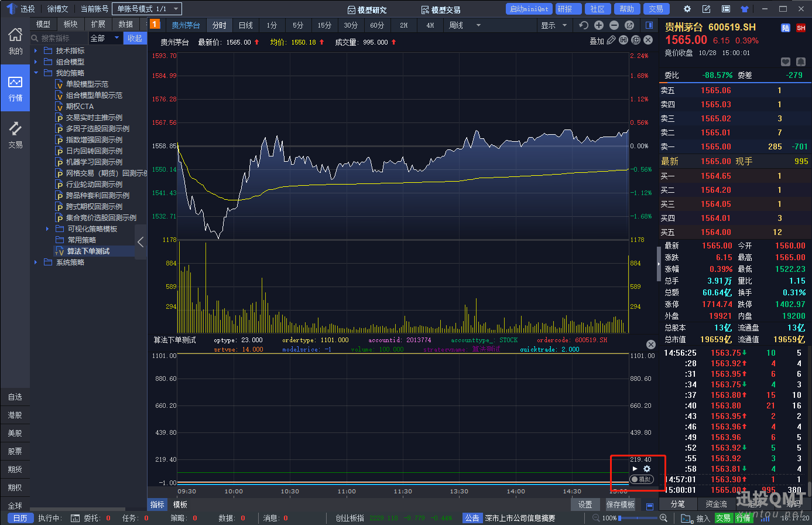The height and width of the screenshot is (525, 812).
Task: Expand the 系统策略 tree folder
Action: point(36,262)
